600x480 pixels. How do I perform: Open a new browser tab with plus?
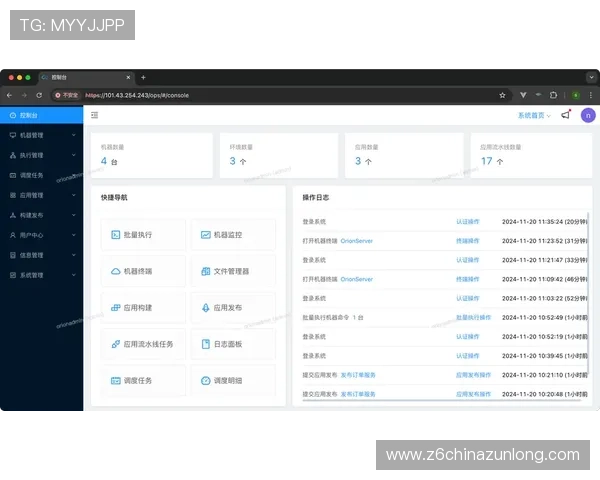143,77
